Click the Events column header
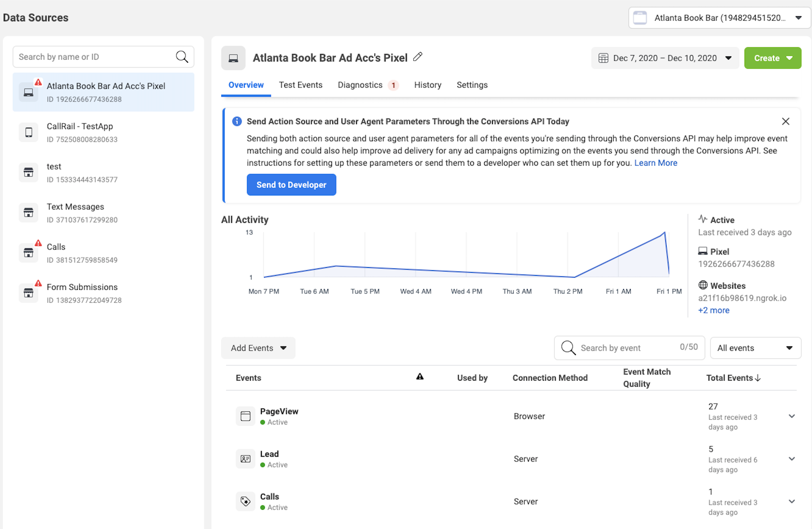 pos(248,378)
